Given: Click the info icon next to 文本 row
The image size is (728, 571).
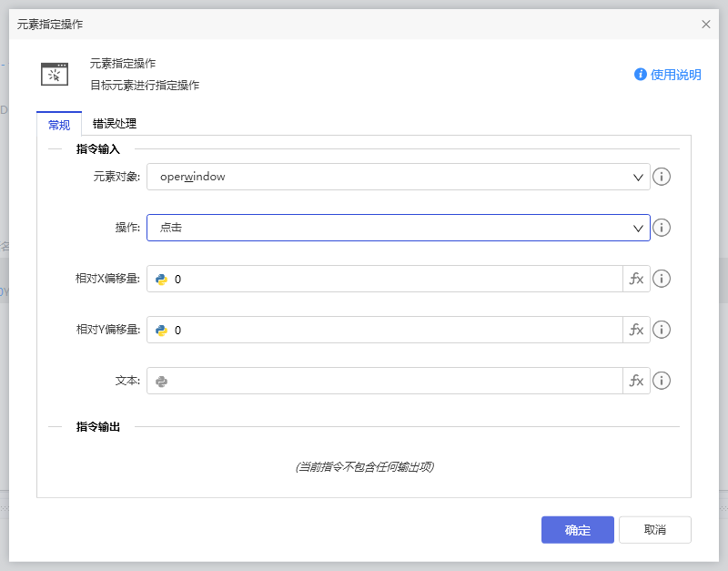Looking at the screenshot, I should (x=662, y=381).
